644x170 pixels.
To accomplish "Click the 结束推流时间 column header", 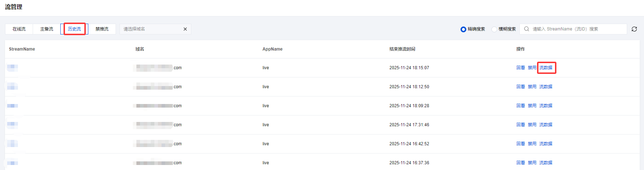I will click(x=402, y=49).
